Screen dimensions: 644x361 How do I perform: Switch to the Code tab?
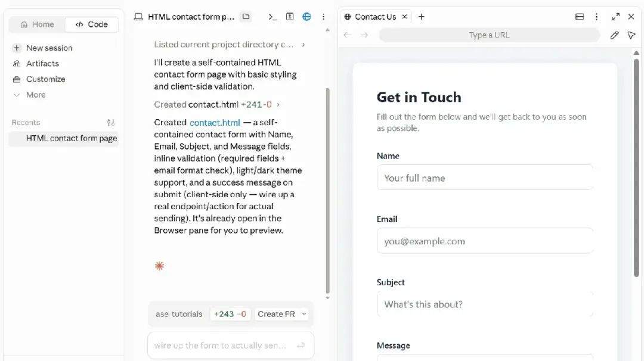click(x=92, y=24)
